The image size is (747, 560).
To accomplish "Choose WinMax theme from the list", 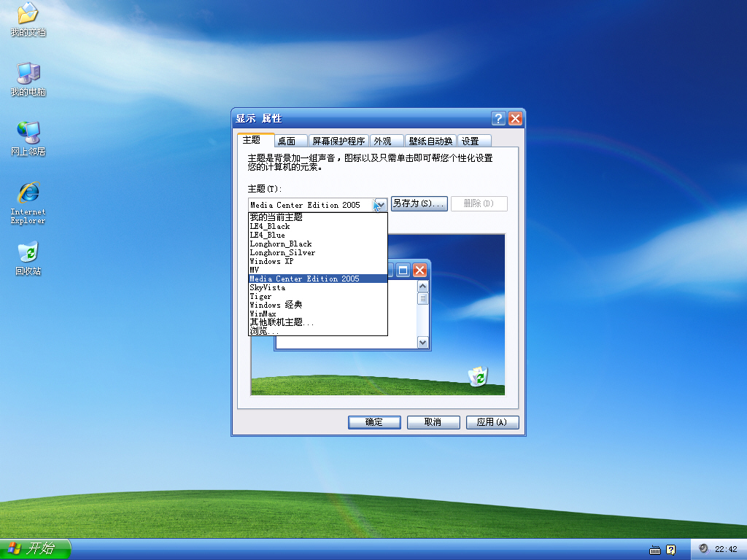I will (x=318, y=314).
